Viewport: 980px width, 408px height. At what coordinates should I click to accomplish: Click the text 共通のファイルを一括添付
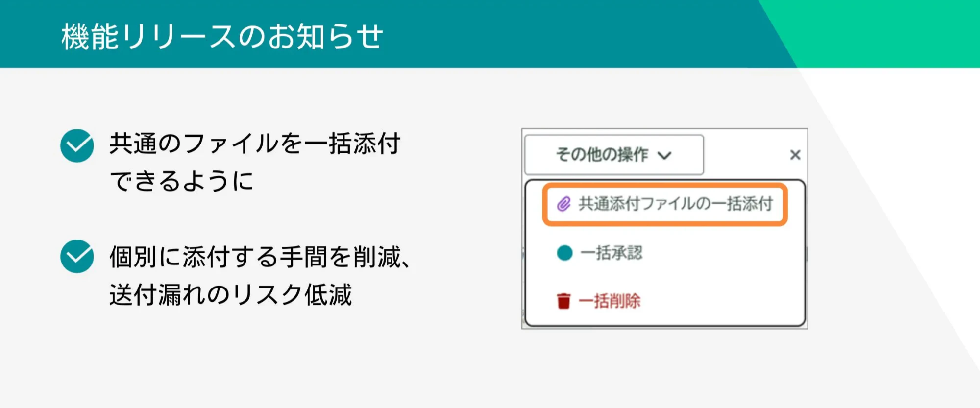coord(255,144)
